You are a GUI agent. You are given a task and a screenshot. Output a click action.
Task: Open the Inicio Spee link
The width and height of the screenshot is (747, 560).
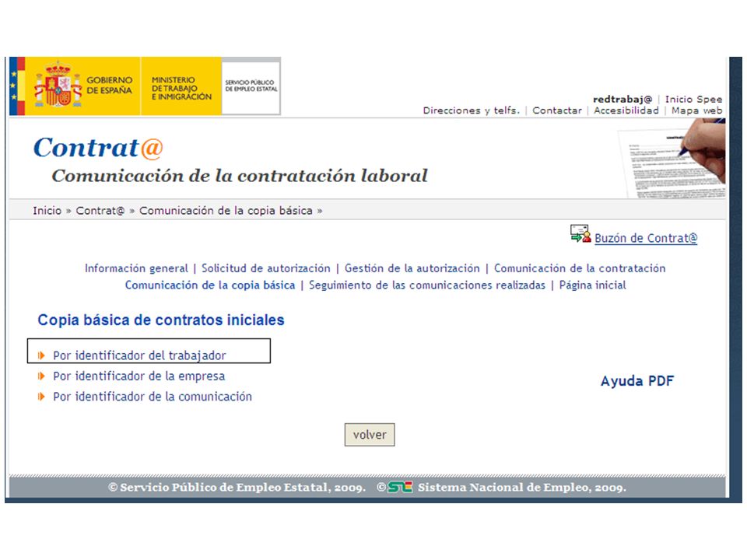tap(693, 99)
